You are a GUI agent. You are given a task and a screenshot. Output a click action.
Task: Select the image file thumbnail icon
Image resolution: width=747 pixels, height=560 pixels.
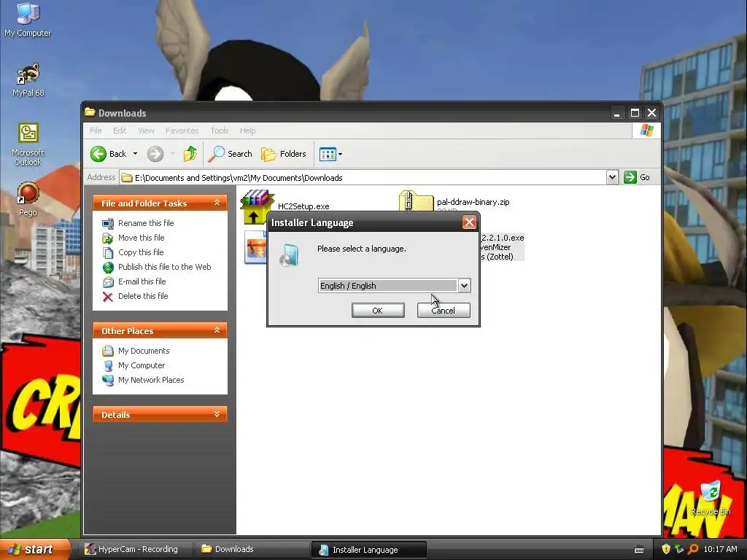coord(255,246)
